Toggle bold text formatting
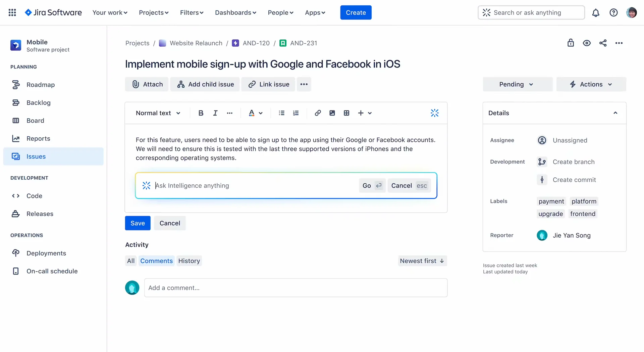This screenshot has height=352, width=644. [x=201, y=113]
